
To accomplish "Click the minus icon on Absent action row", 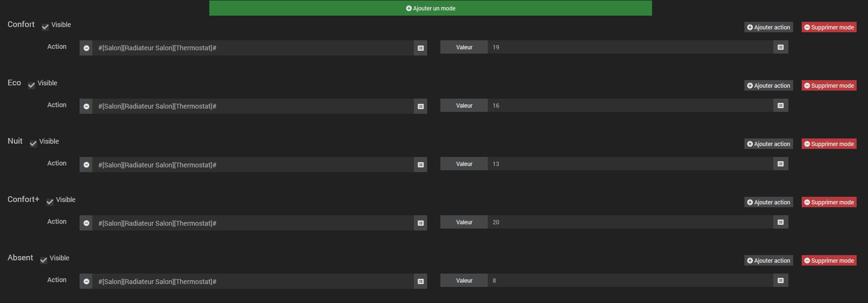I will click(86, 281).
